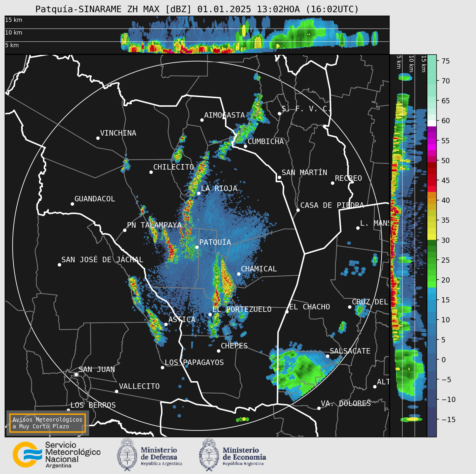Click the 10 km label in side cross-section
476x474 pixels.
coord(411,64)
